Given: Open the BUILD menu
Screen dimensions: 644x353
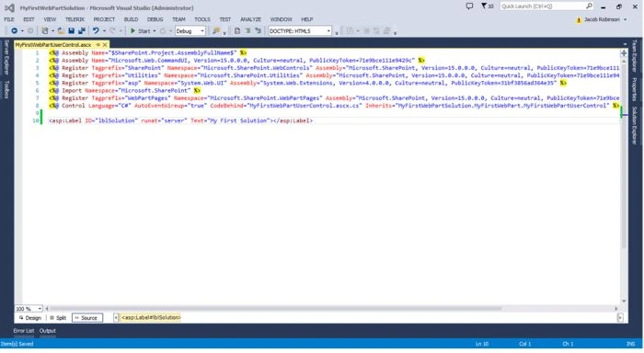Looking at the screenshot, I should pyautogui.click(x=131, y=19).
